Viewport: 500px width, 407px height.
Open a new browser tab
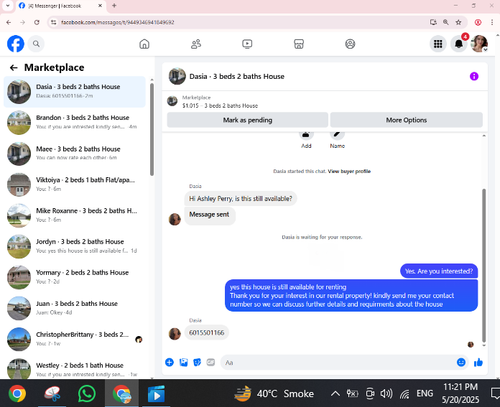(x=114, y=6)
